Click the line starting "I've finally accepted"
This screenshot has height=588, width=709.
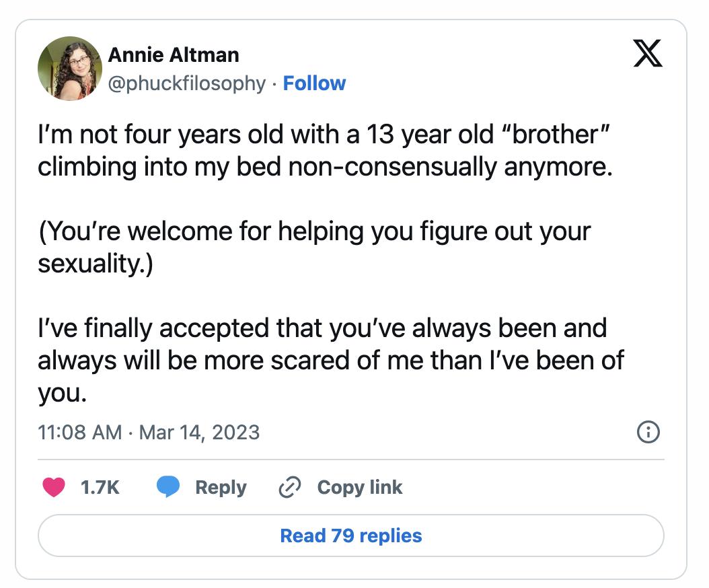(x=322, y=328)
